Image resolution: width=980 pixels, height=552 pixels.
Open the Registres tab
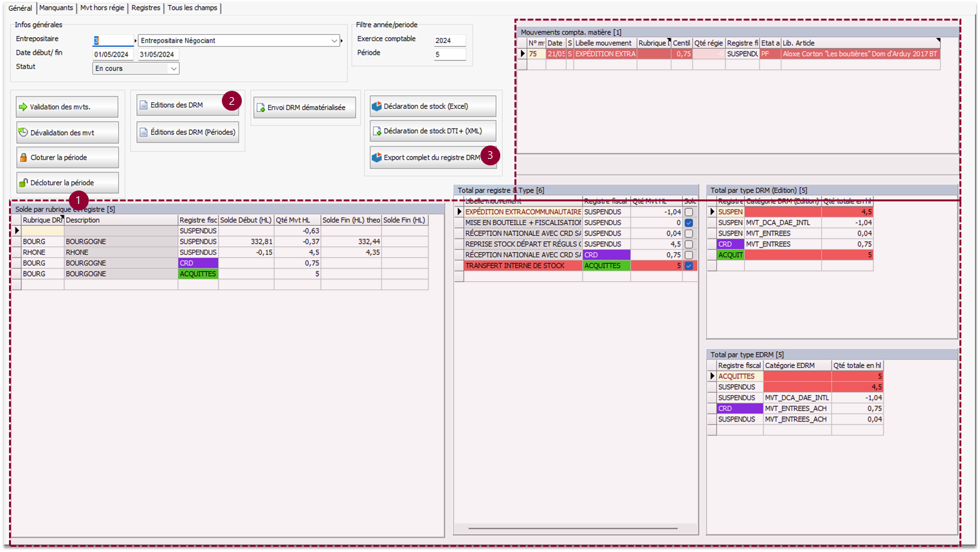tap(146, 8)
